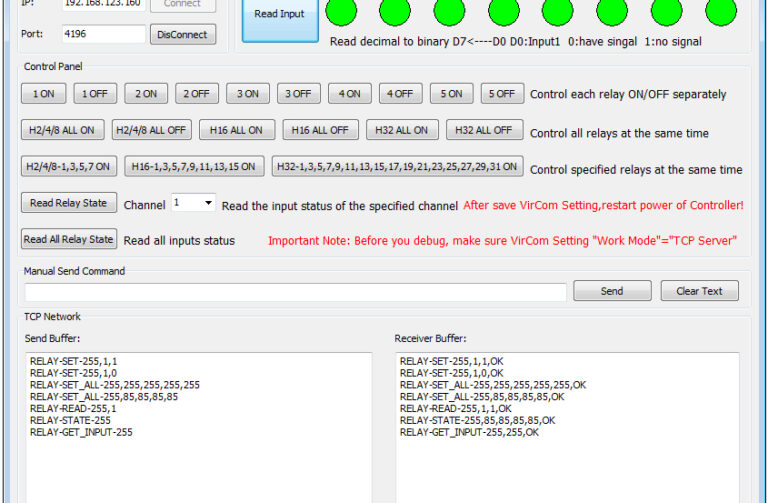Select 'RELAY-SET-255,1,0' in Send Buffer

[73, 373]
